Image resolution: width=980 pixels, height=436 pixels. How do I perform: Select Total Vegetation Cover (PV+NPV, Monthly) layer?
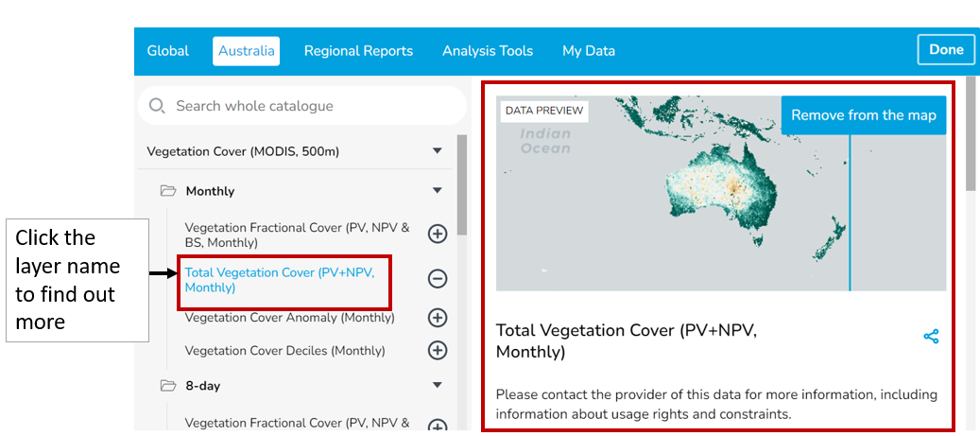point(280,280)
